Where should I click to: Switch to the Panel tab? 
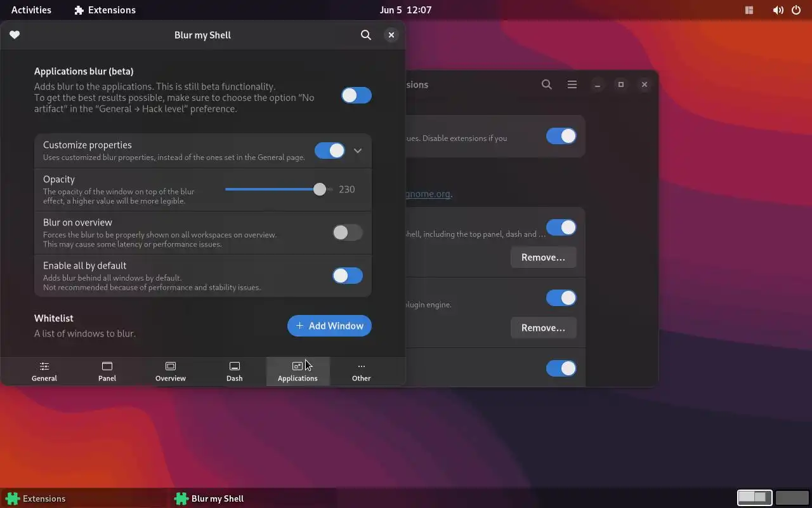[107, 371]
